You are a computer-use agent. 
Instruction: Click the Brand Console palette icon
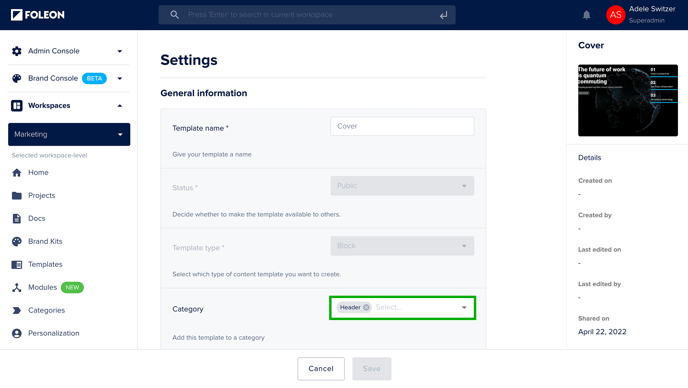click(17, 79)
